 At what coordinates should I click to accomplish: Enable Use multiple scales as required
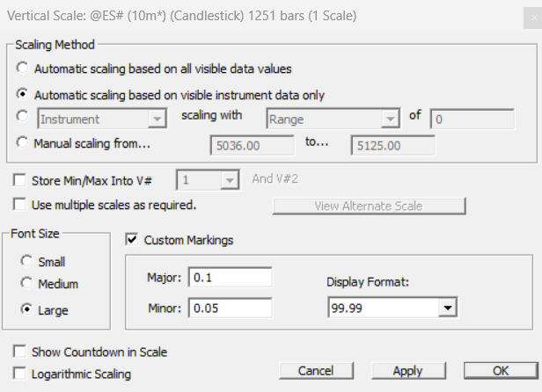pos(20,205)
